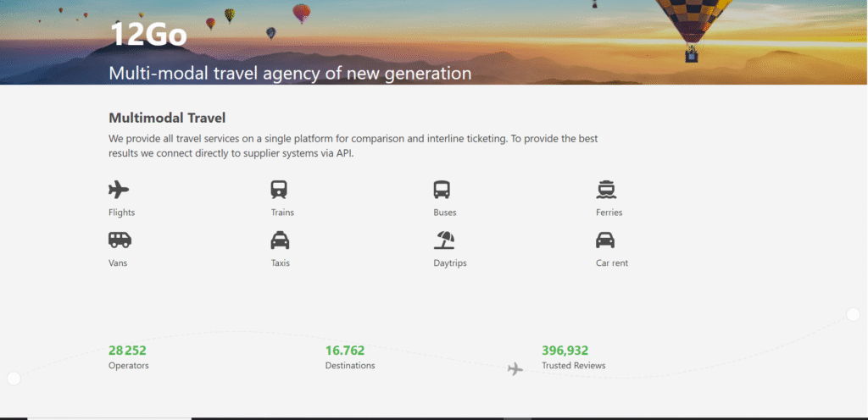Click the "Ferries" label
Viewport: 868px width, 420px height.
point(609,213)
